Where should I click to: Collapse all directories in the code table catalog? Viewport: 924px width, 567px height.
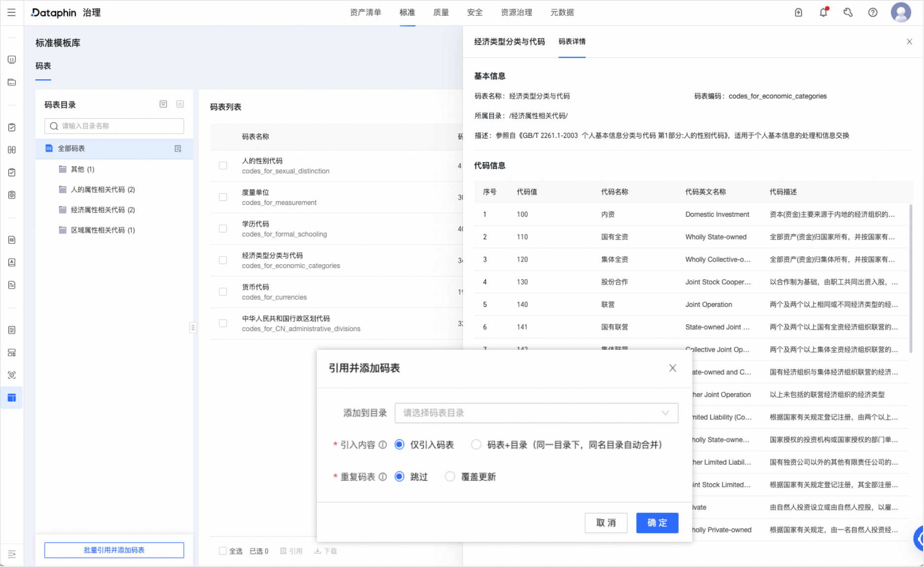point(180,104)
